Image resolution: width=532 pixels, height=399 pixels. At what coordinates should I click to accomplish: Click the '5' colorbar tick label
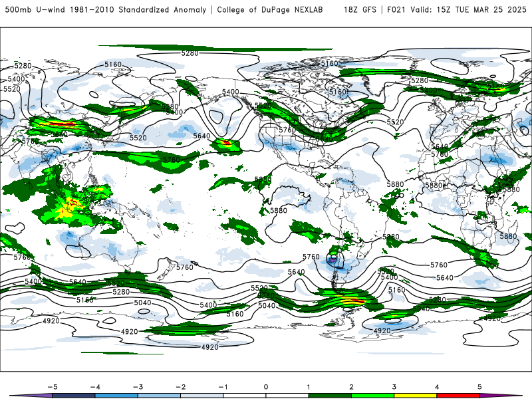479,387
